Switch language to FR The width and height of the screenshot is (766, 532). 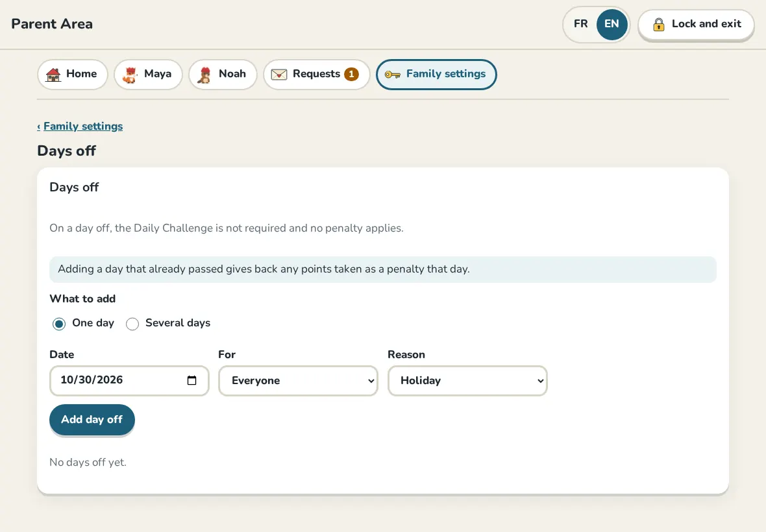point(580,24)
